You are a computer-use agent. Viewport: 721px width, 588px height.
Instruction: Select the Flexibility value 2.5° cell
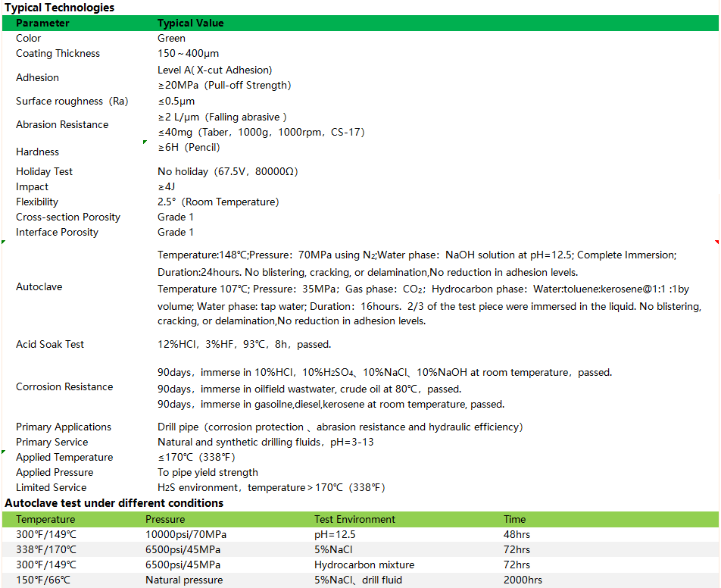218,202
